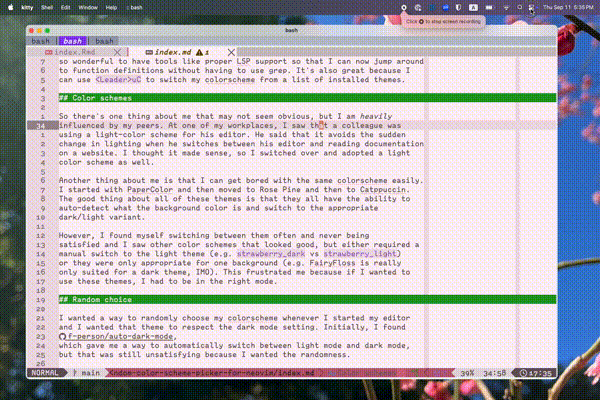Click the main git branch indicator

[86, 373]
